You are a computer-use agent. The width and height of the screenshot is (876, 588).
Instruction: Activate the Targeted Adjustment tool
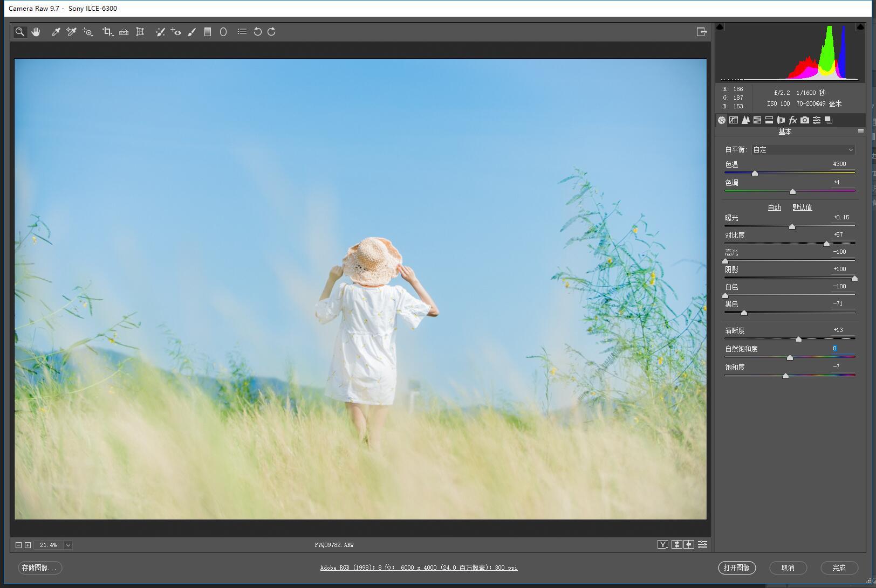point(87,32)
